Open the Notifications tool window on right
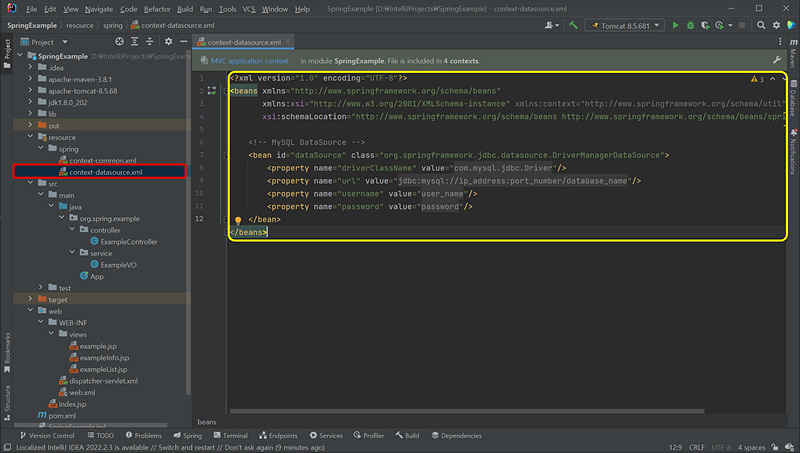Image resolution: width=800 pixels, height=453 pixels. 793,152
